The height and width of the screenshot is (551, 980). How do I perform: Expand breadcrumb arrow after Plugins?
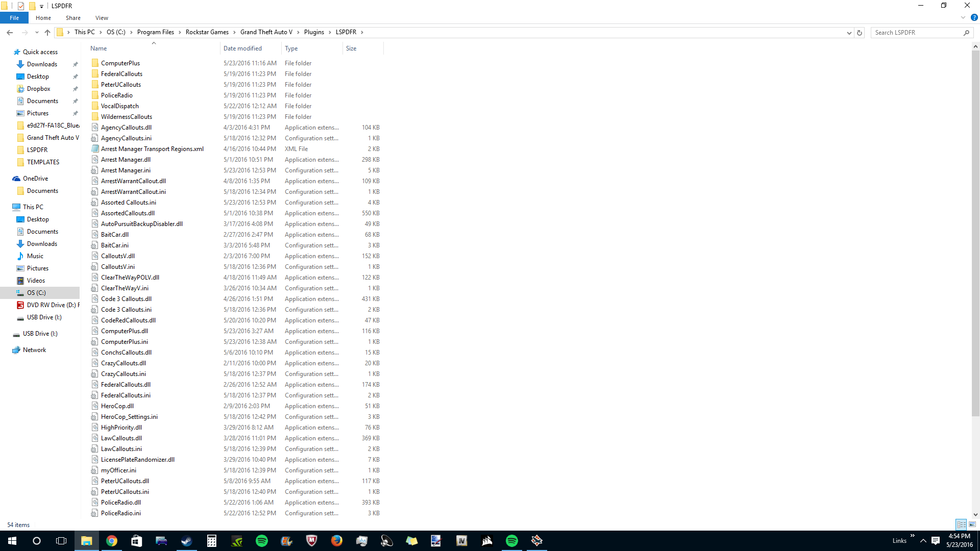tap(330, 32)
